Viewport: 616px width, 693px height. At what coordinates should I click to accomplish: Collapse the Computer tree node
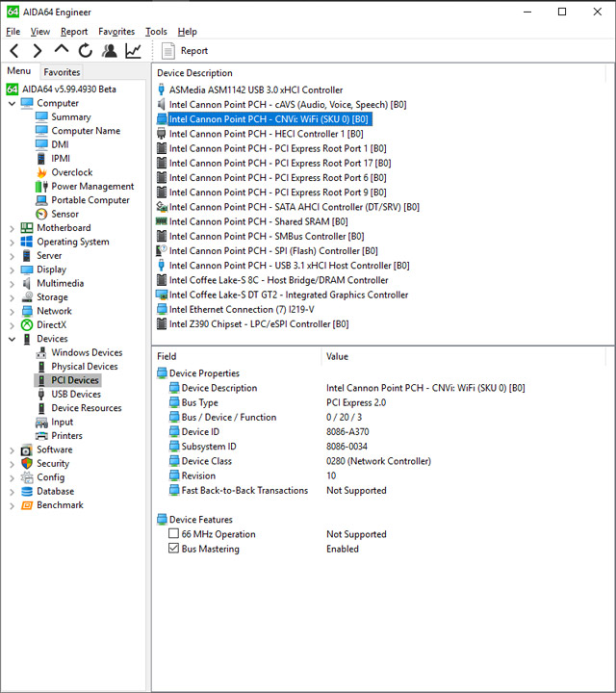[x=12, y=103]
